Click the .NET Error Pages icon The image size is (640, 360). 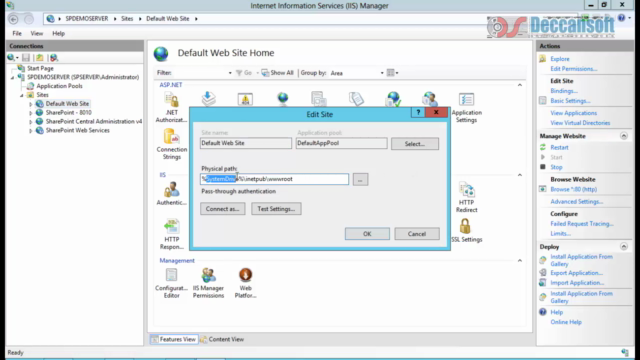point(245,99)
